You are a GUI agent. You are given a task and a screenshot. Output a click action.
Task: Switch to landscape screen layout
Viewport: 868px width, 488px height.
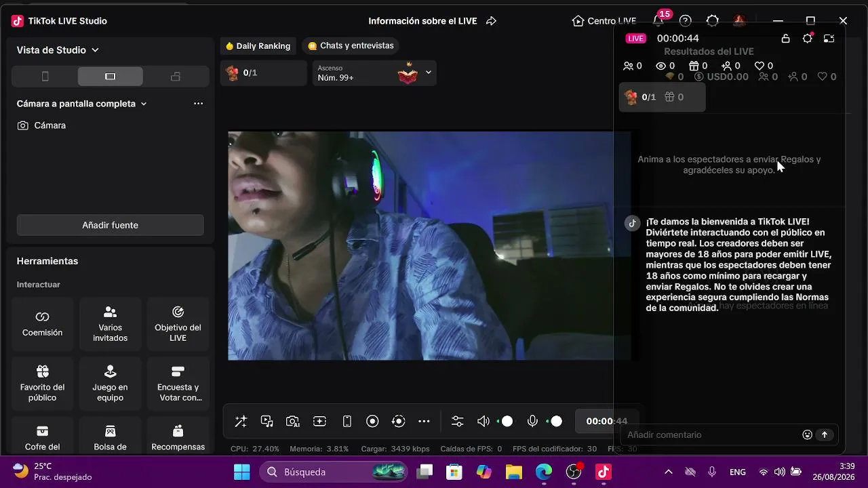[111, 77]
